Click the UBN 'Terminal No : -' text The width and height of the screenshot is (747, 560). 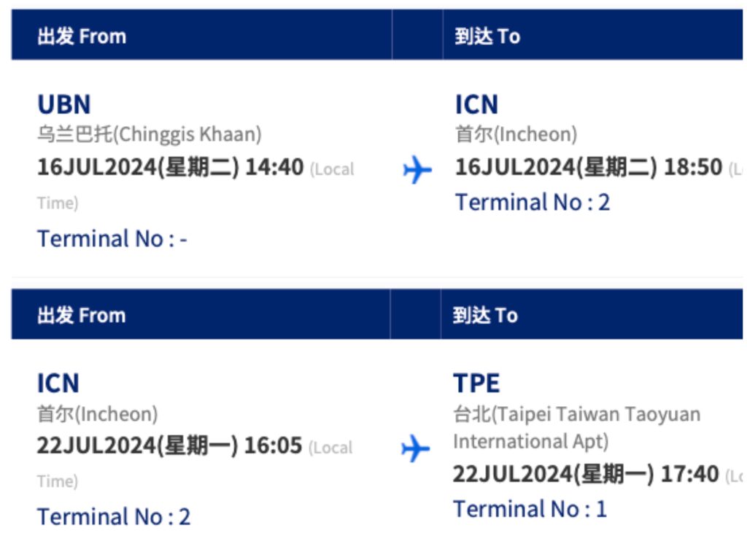point(112,238)
